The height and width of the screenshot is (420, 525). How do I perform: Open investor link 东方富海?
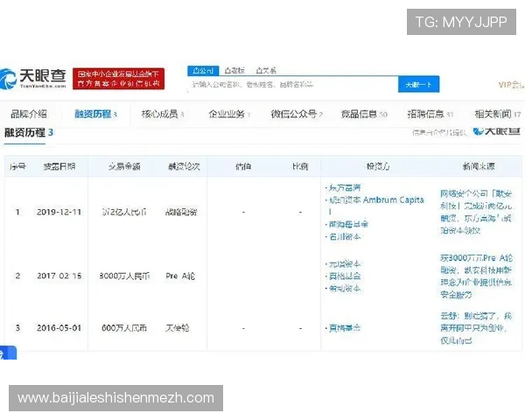pyautogui.click(x=345, y=187)
